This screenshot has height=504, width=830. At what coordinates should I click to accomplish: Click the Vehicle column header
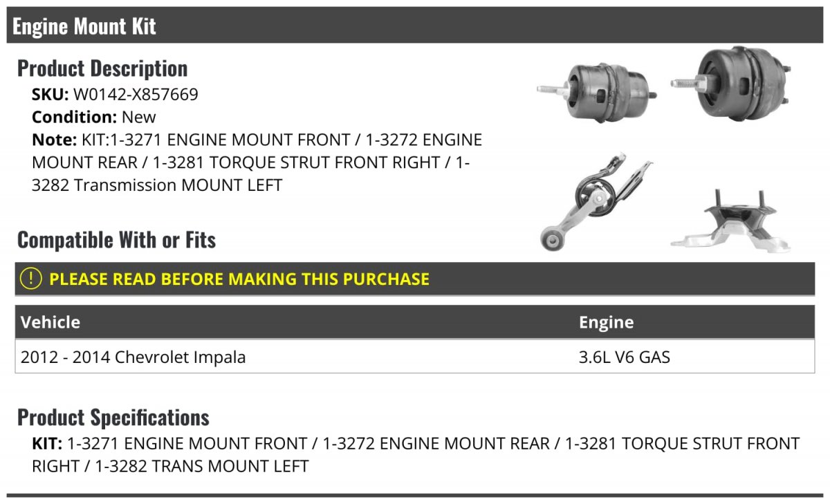[50, 322]
